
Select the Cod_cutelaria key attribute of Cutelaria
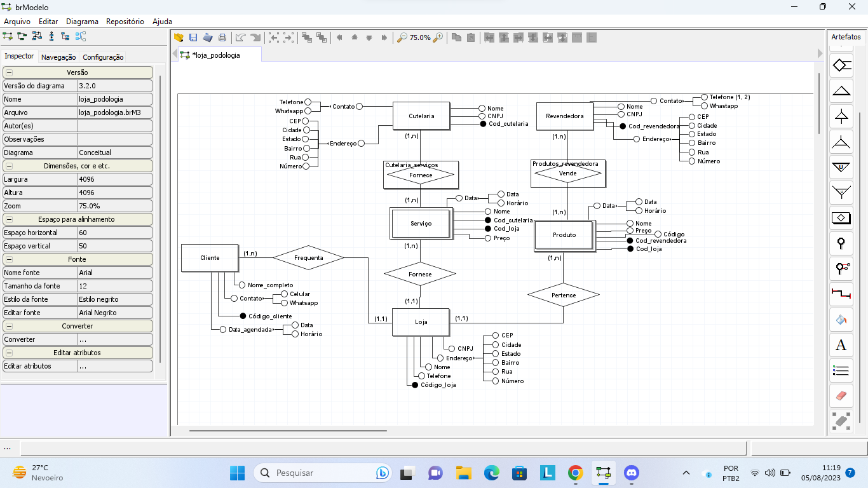click(x=504, y=124)
